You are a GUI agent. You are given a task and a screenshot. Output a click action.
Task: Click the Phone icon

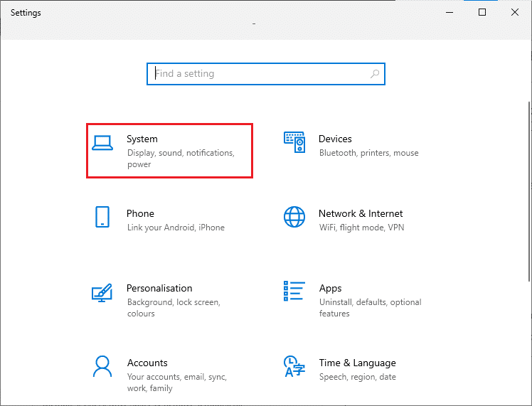pos(102,217)
